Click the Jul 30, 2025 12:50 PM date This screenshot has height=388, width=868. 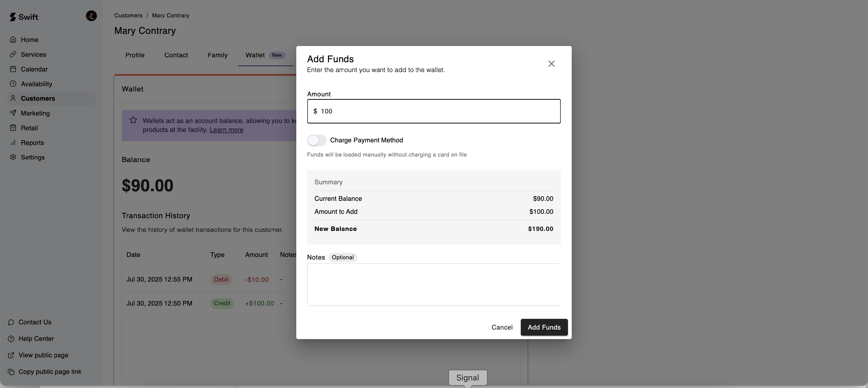[x=159, y=304]
